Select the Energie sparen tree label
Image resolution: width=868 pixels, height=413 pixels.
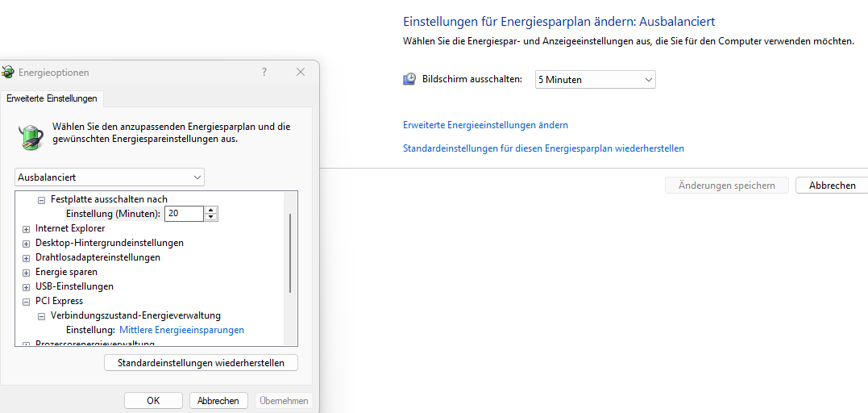coord(66,272)
